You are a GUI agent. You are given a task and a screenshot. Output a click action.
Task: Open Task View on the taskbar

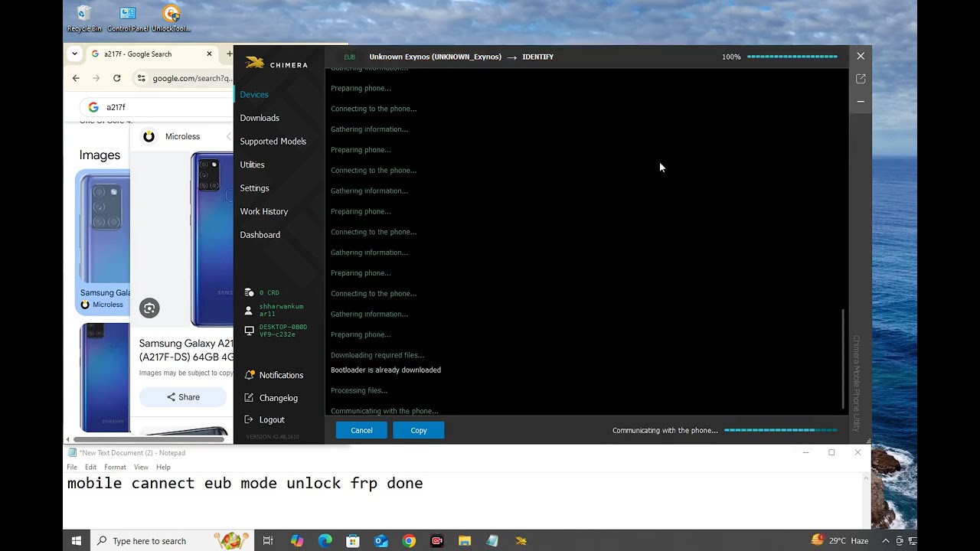click(x=267, y=541)
